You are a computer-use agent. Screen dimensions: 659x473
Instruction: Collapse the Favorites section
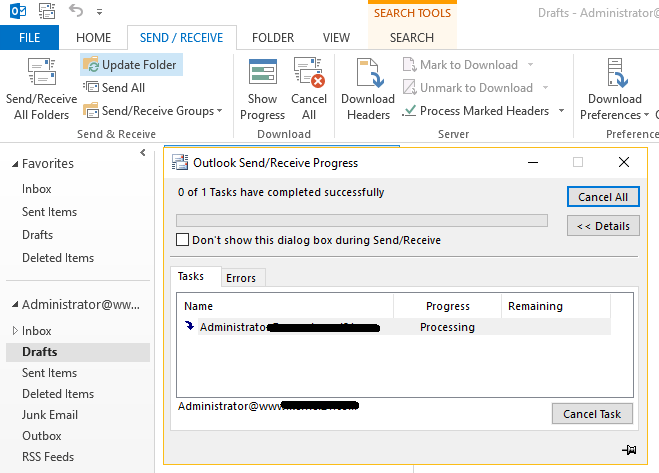[x=15, y=164]
